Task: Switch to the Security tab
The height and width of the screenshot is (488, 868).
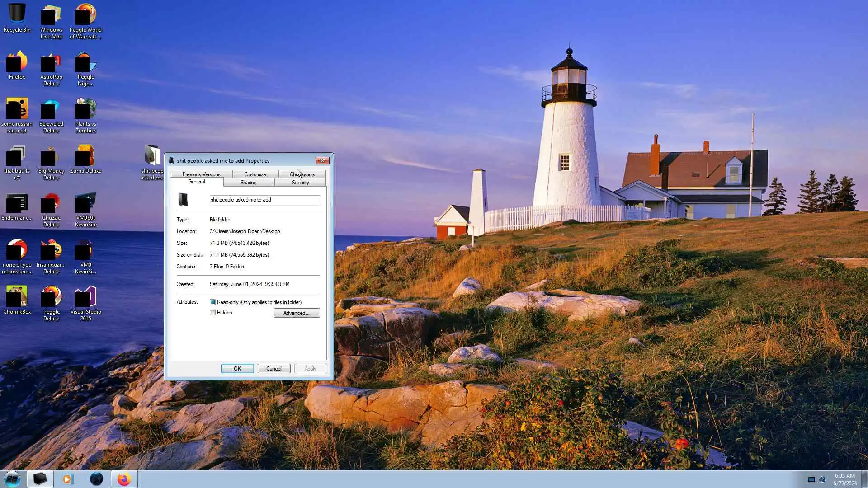Action: coord(300,183)
